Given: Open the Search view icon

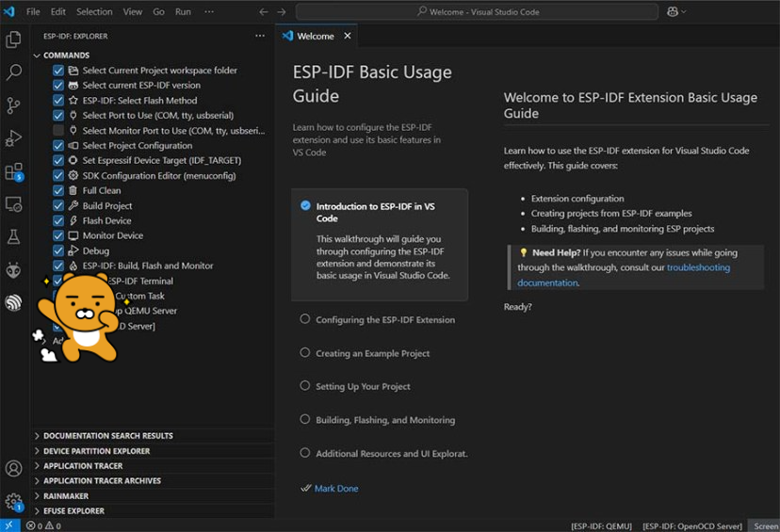Looking at the screenshot, I should click(13, 73).
